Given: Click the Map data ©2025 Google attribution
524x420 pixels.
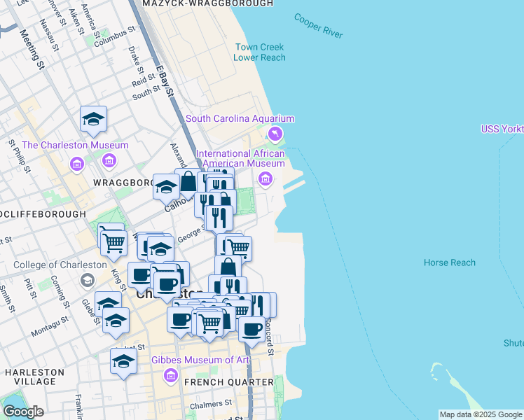Looking at the screenshot, I should coord(481,414).
